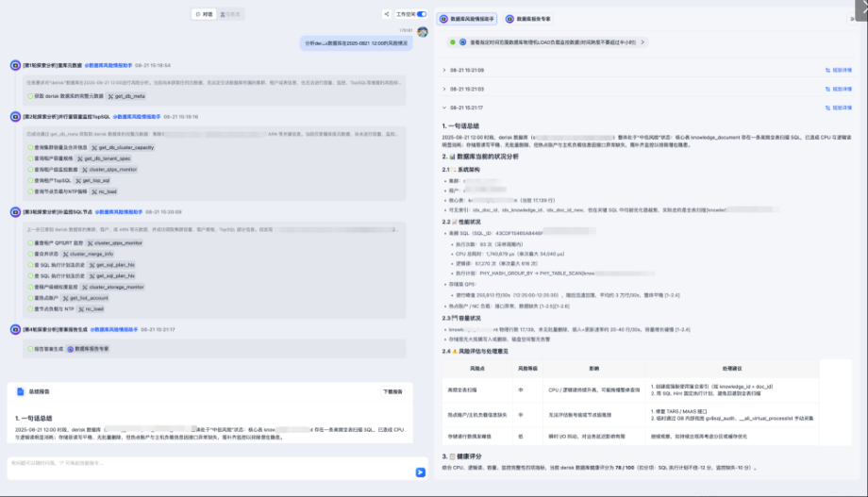Click the 下载报告 button

(392, 391)
